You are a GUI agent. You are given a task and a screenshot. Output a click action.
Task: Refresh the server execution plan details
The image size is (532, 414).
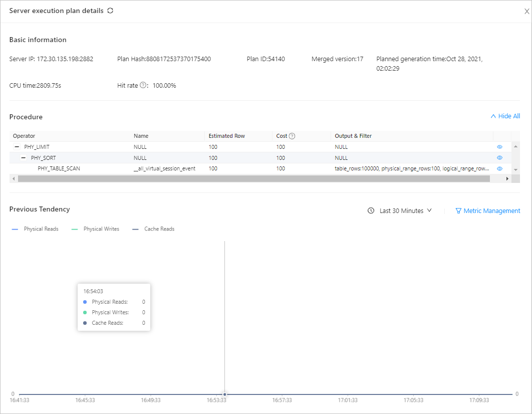[110, 11]
